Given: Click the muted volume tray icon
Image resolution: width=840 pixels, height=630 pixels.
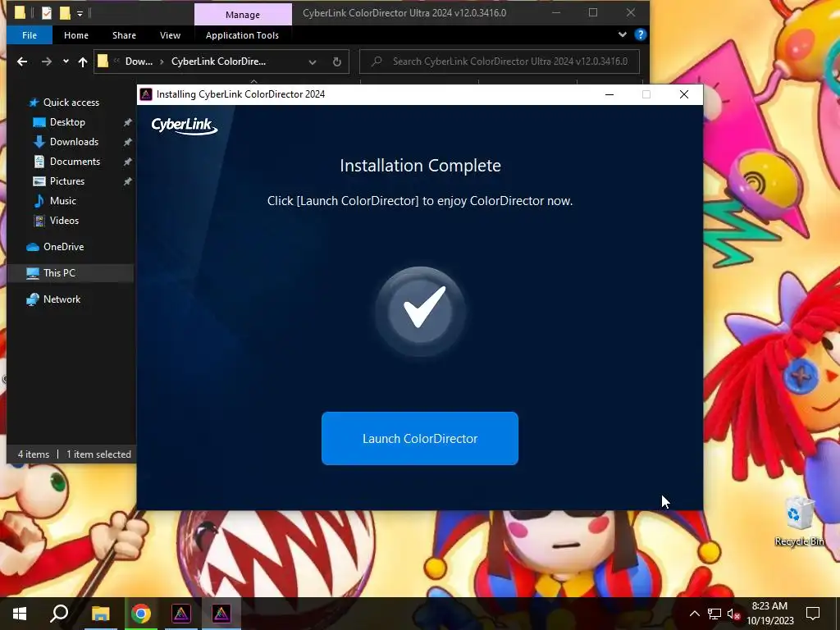Looking at the screenshot, I should [x=733, y=614].
